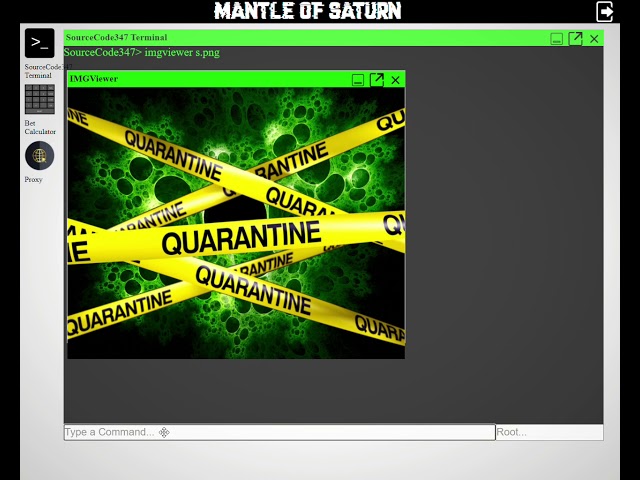Click the quarantine image in IMGViewer
The width and height of the screenshot is (640, 480).
[236, 223]
